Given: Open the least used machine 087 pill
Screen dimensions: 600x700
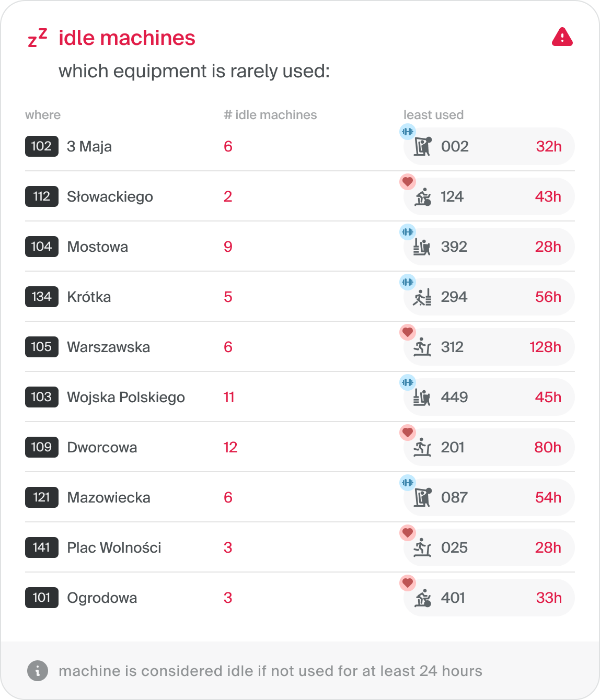Looking at the screenshot, I should (x=489, y=497).
